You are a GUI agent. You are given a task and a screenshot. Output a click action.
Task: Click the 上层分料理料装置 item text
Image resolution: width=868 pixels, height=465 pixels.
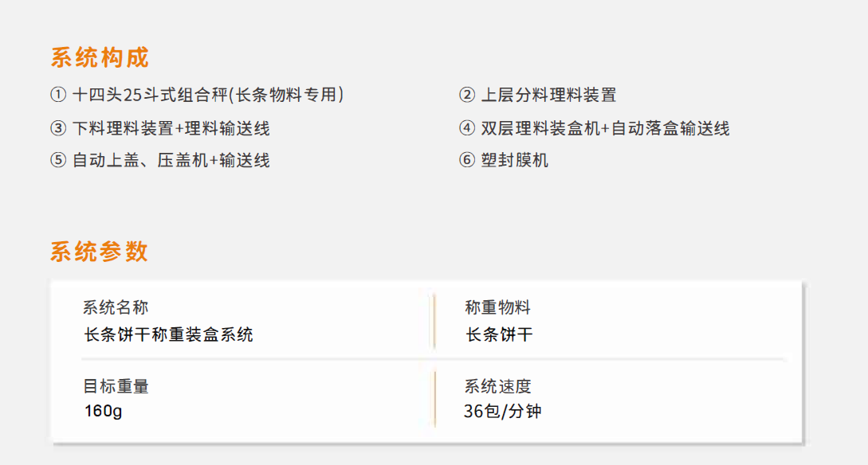click(548, 95)
